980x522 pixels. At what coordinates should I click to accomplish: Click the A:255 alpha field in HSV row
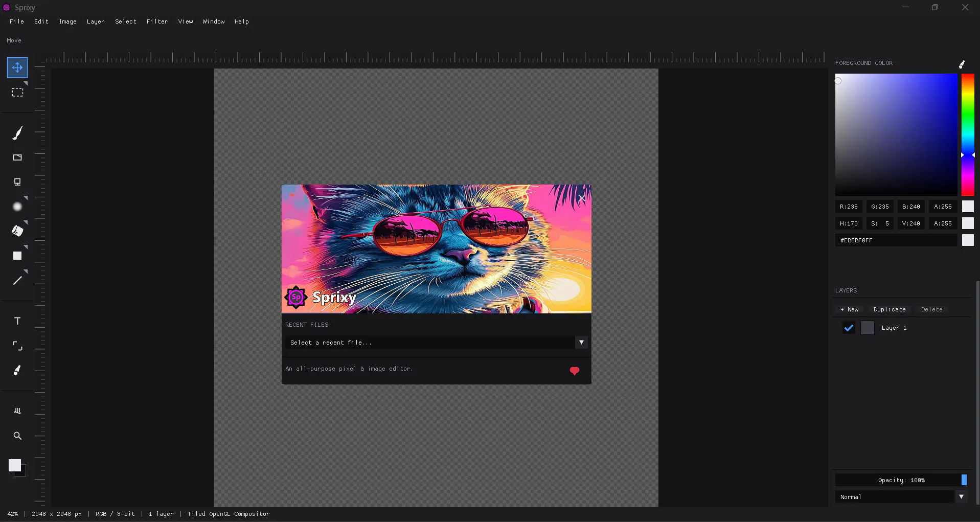point(943,223)
